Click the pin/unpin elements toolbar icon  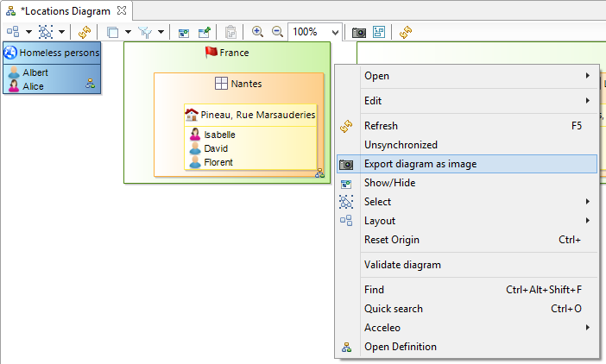[204, 32]
